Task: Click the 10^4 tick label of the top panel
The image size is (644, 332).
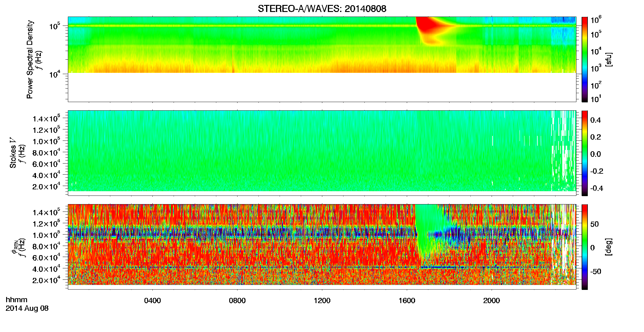Action: pyautogui.click(x=55, y=74)
